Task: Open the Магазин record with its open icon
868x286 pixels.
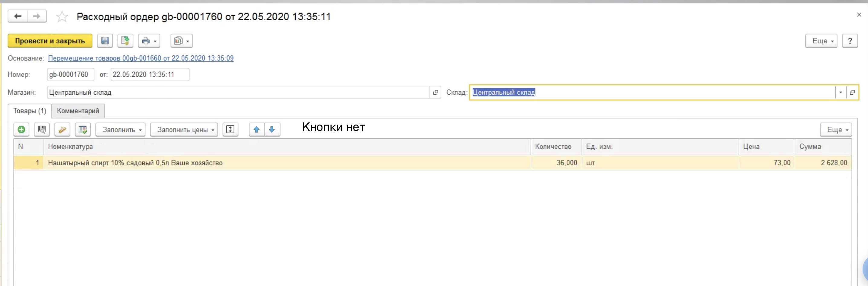Action: click(435, 92)
